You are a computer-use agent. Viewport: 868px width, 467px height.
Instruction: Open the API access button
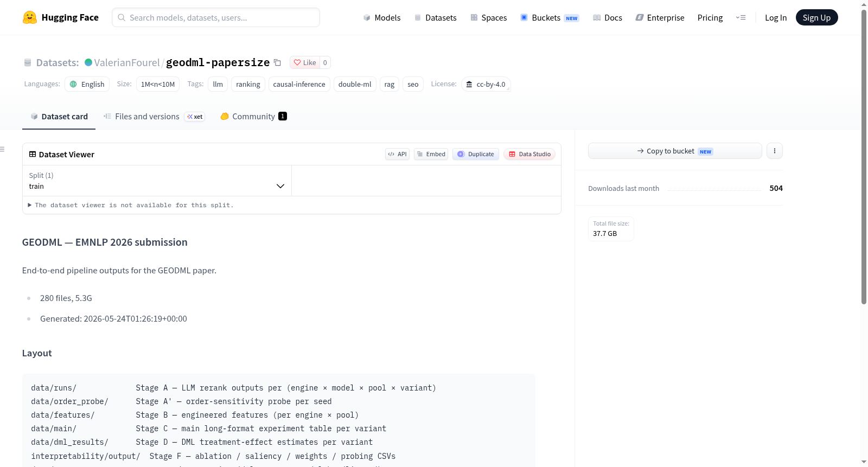(397, 154)
